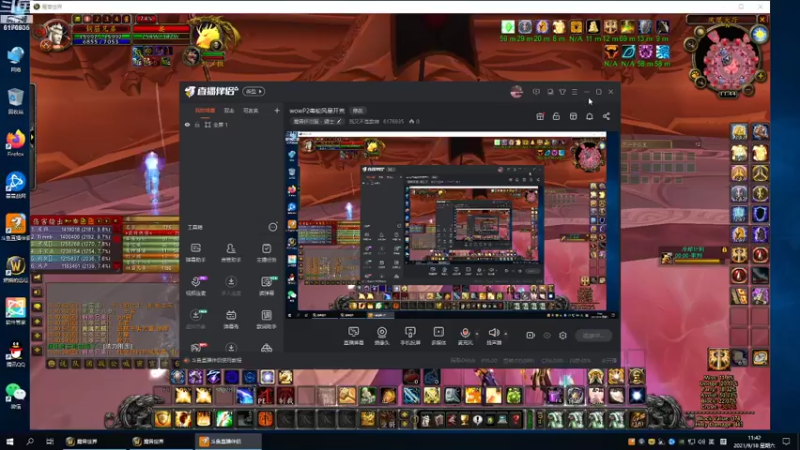Screen dimensions: 800x450
Task: Toggle preview eye icon beside settings gear
Action: (547, 336)
